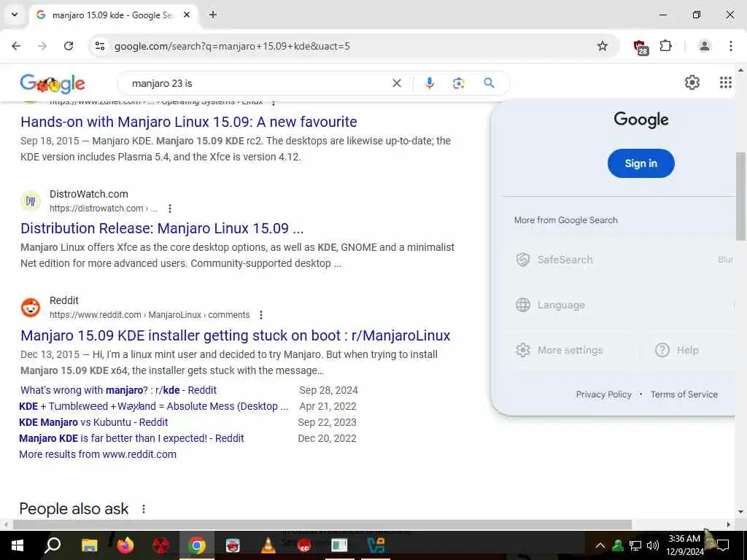Click the browser back arrow
This screenshot has width=747, height=560.
coord(16,46)
